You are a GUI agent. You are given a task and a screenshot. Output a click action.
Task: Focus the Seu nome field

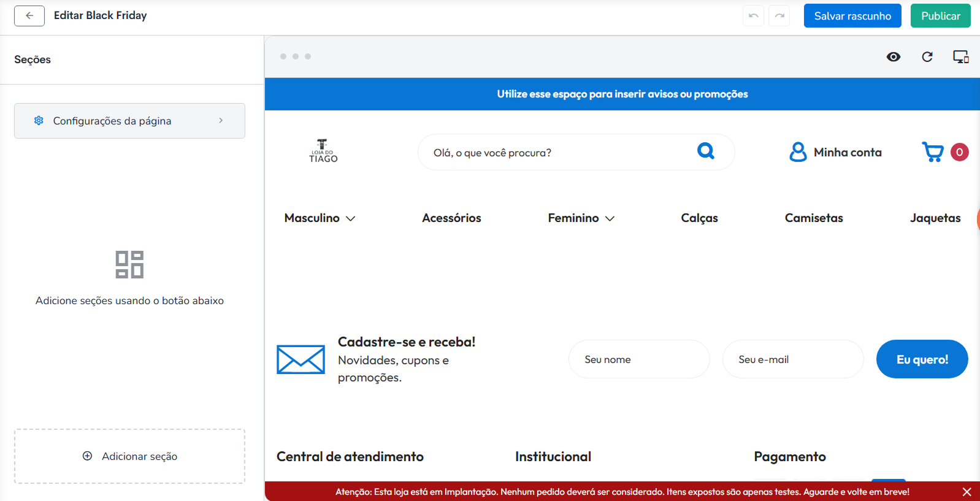639,359
